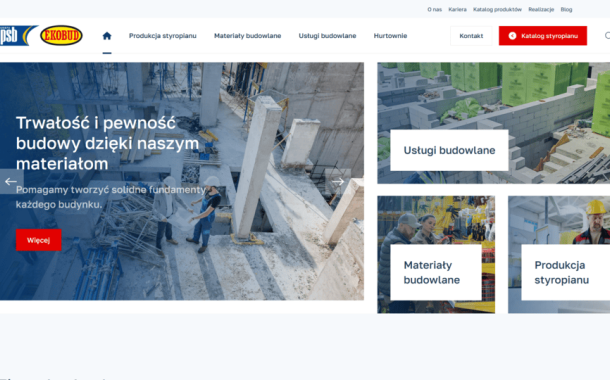Go to previous slide arrow
This screenshot has width=610, height=380.
point(11,181)
